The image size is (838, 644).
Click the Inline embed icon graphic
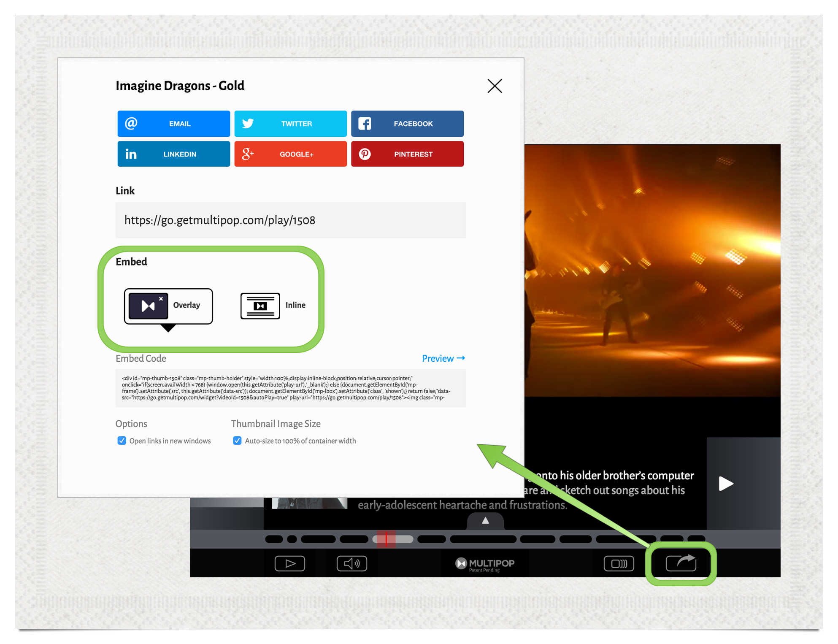click(260, 306)
